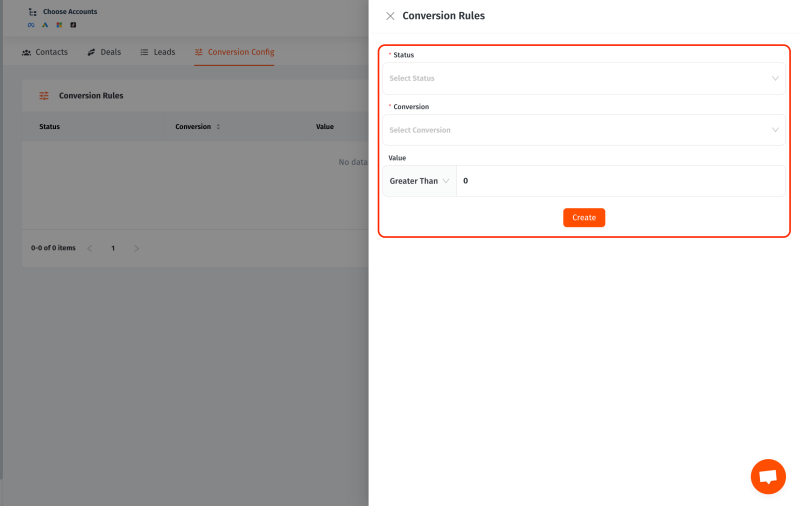This screenshot has height=506, width=800.
Task: Click the black square account icon
Action: tap(73, 25)
